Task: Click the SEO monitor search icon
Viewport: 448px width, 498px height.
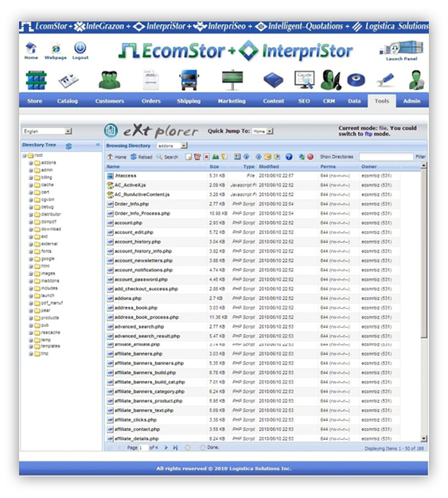Action: (304, 80)
